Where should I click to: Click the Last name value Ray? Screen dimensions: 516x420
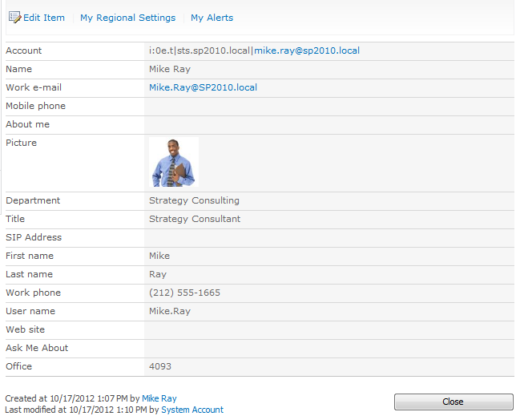pyautogui.click(x=158, y=274)
